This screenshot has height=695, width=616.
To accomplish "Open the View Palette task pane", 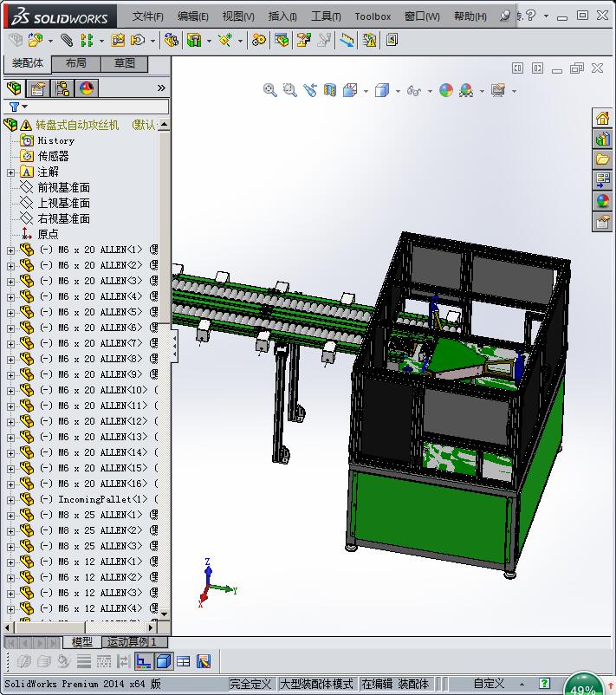I will [x=602, y=180].
